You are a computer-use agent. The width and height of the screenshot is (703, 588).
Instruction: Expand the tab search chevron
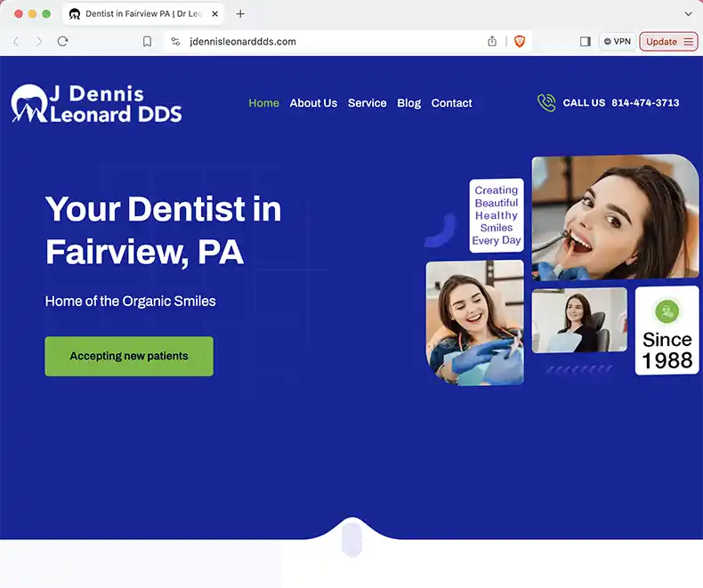pyautogui.click(x=688, y=14)
